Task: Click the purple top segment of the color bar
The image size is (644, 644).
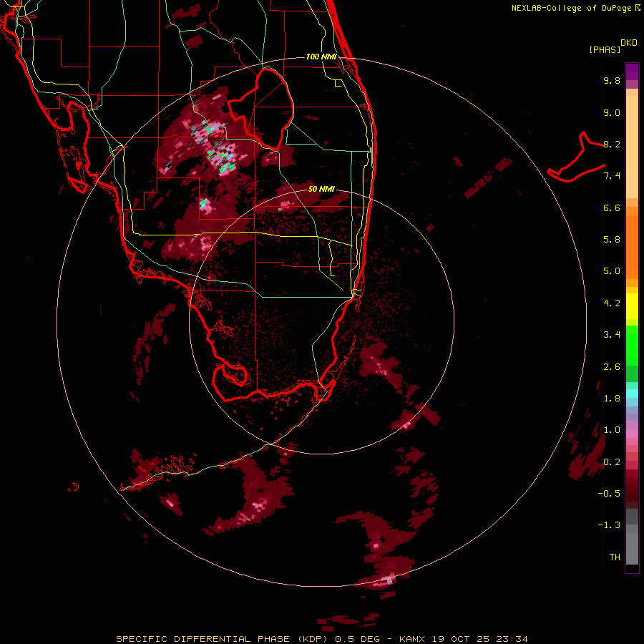Action: click(x=632, y=72)
